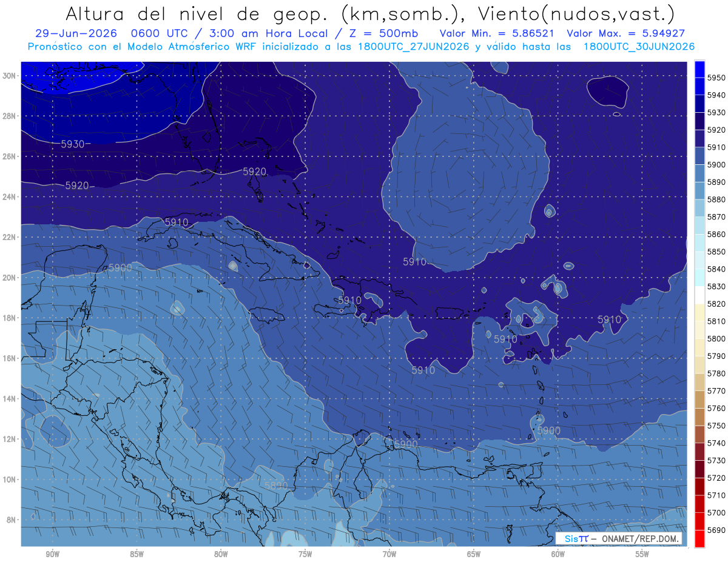Click the '5690' color scale label

(x=718, y=530)
